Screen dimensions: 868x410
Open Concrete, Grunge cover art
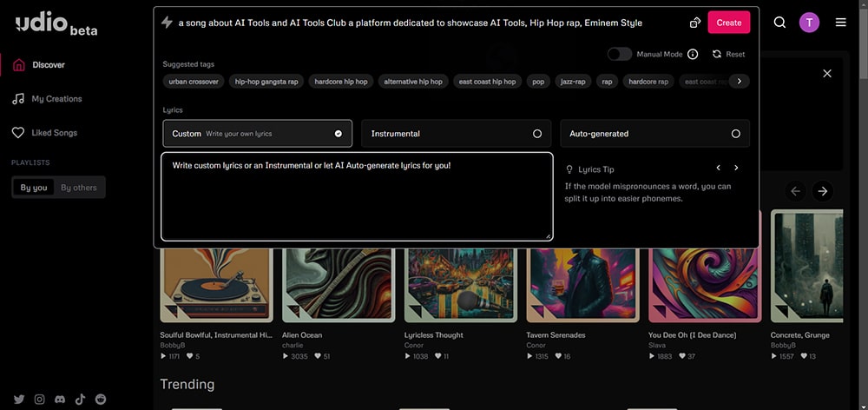tap(806, 266)
